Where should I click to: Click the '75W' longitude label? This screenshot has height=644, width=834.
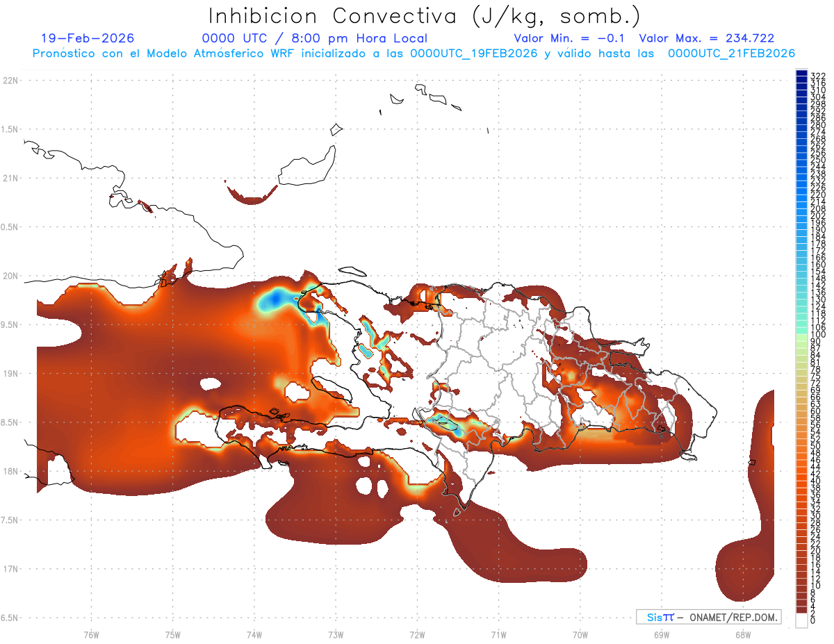[x=173, y=634]
